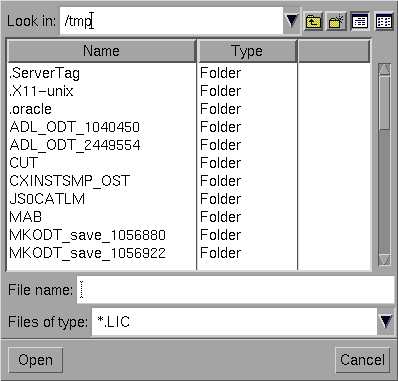
Task: Create a new folder
Action: (x=337, y=22)
